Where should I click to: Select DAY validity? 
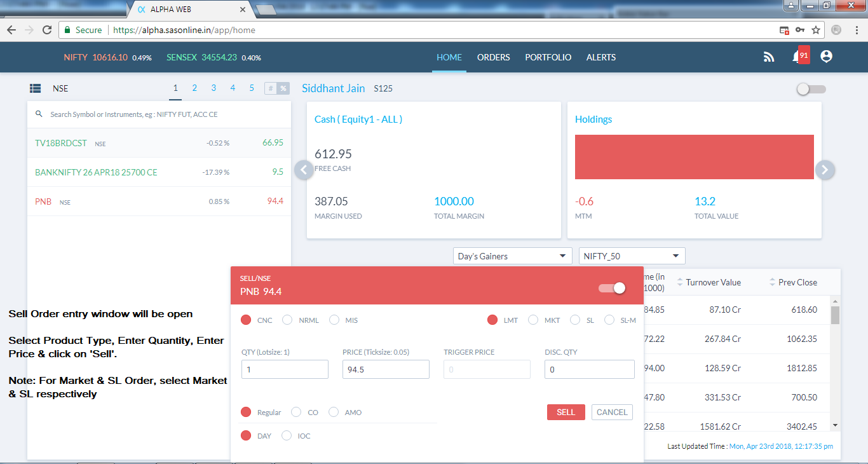click(x=246, y=435)
